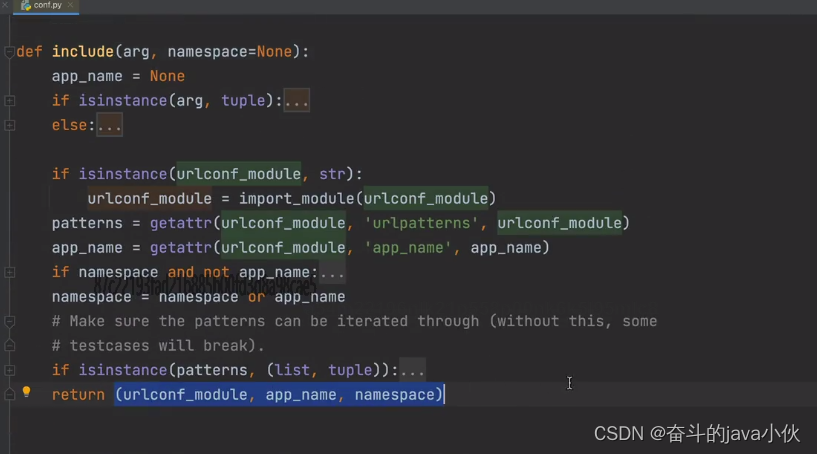Image resolution: width=817 pixels, height=454 pixels.
Task: Expand the folded else block gutter marker
Action: pyautogui.click(x=9, y=125)
